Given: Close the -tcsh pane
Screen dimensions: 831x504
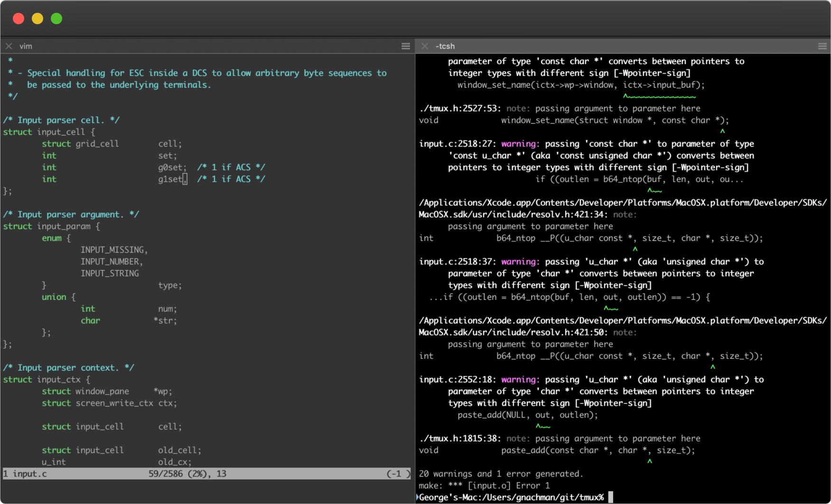Looking at the screenshot, I should (425, 46).
